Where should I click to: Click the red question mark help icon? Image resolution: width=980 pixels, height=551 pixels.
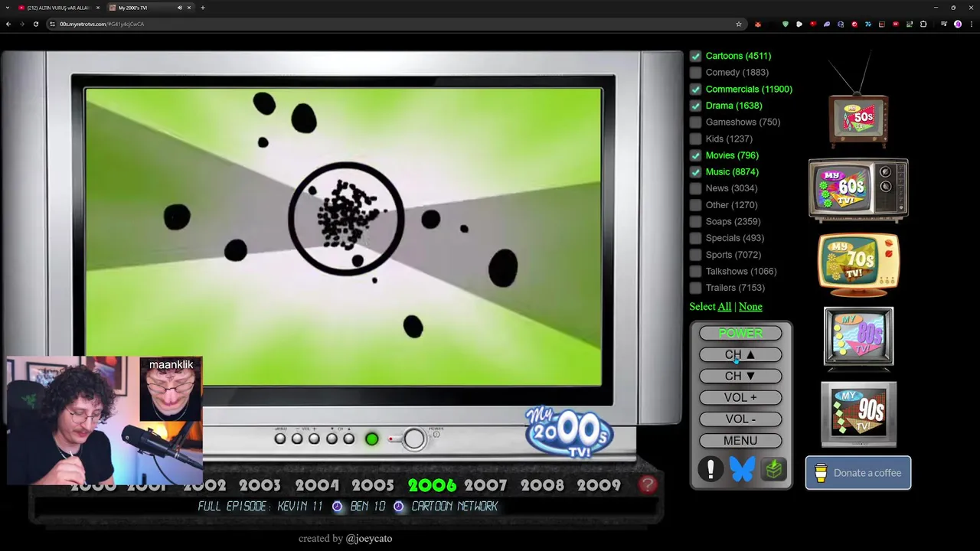pyautogui.click(x=648, y=484)
